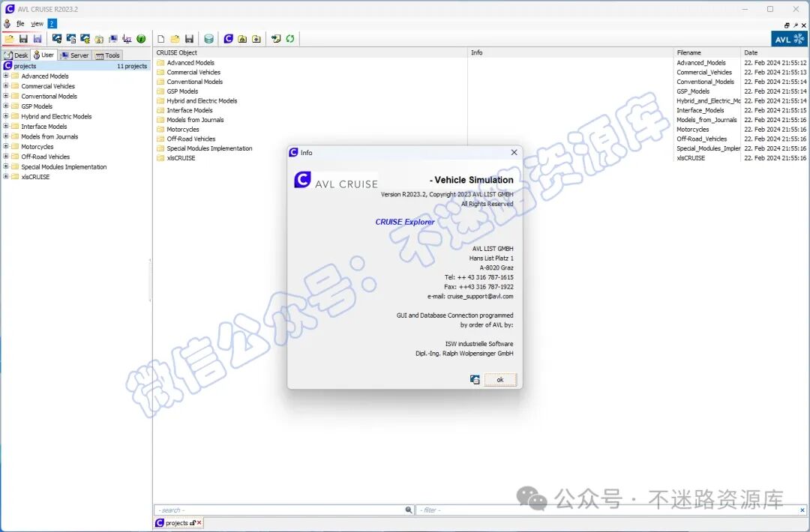Switch to the Tools tab
This screenshot has height=532, width=810.
(x=107, y=55)
